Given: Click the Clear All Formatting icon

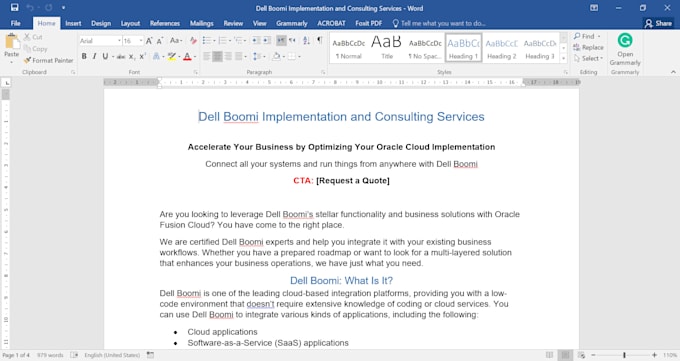Looking at the screenshot, I should pyautogui.click(x=193, y=40).
